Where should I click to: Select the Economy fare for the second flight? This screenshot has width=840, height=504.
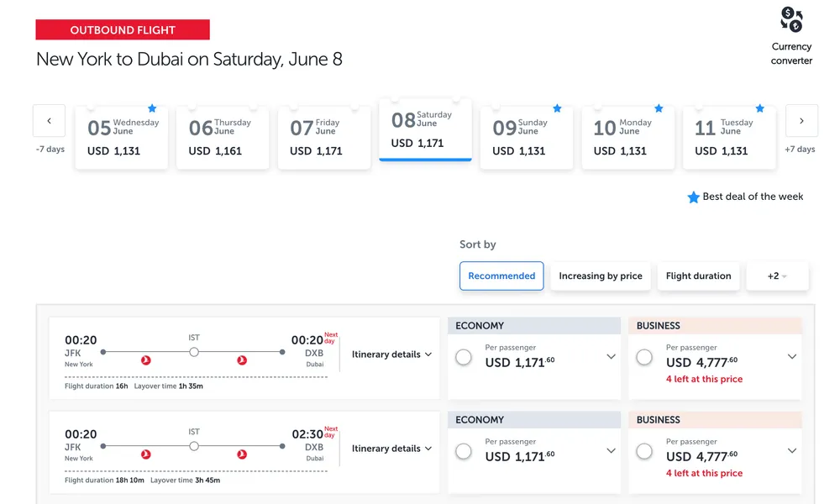tap(463, 451)
